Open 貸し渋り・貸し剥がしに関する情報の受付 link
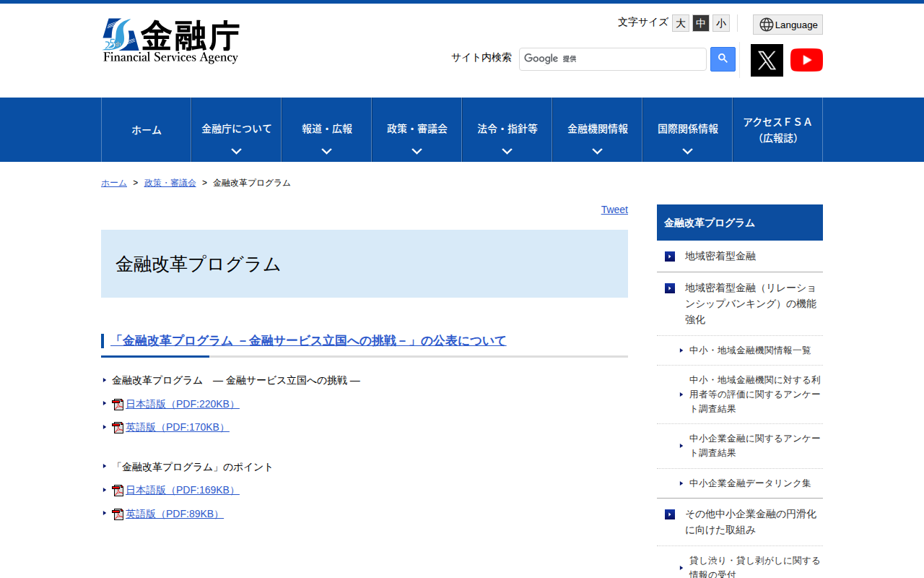Screen dimensions: 924x578 coord(755,567)
